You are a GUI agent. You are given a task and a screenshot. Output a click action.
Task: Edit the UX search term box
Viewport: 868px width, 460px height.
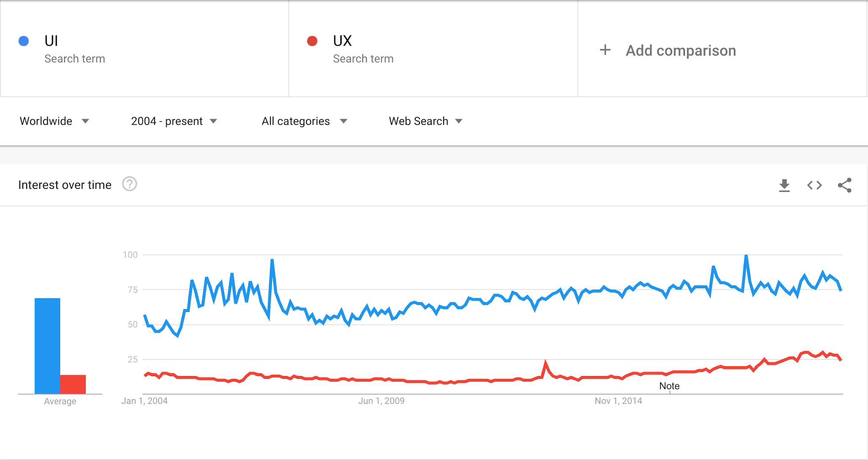[x=433, y=49]
